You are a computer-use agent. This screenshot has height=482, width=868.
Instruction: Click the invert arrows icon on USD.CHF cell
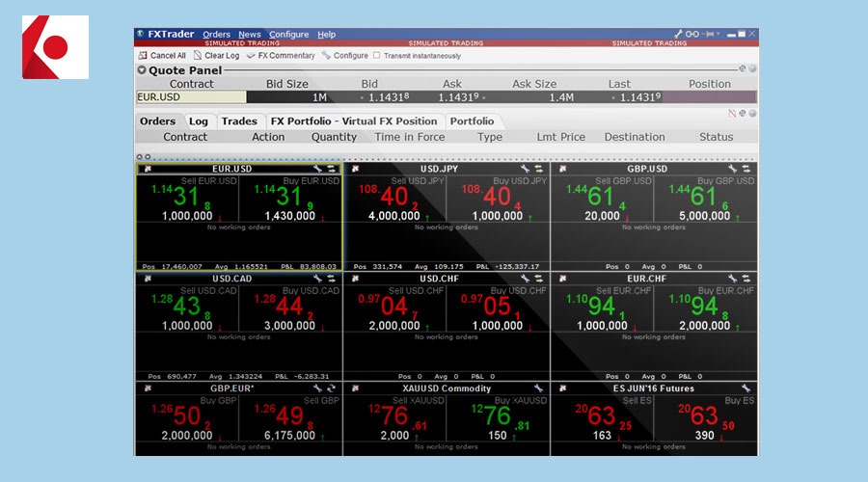[538, 279]
